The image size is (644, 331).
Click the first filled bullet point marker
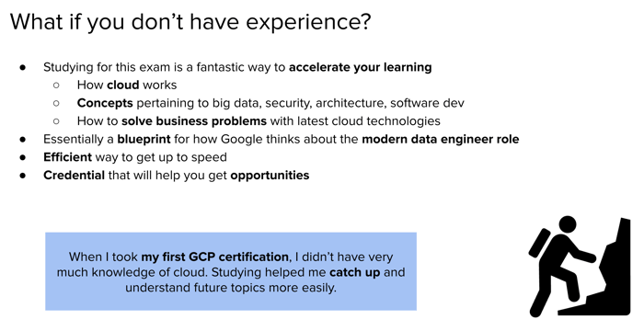pos(23,67)
